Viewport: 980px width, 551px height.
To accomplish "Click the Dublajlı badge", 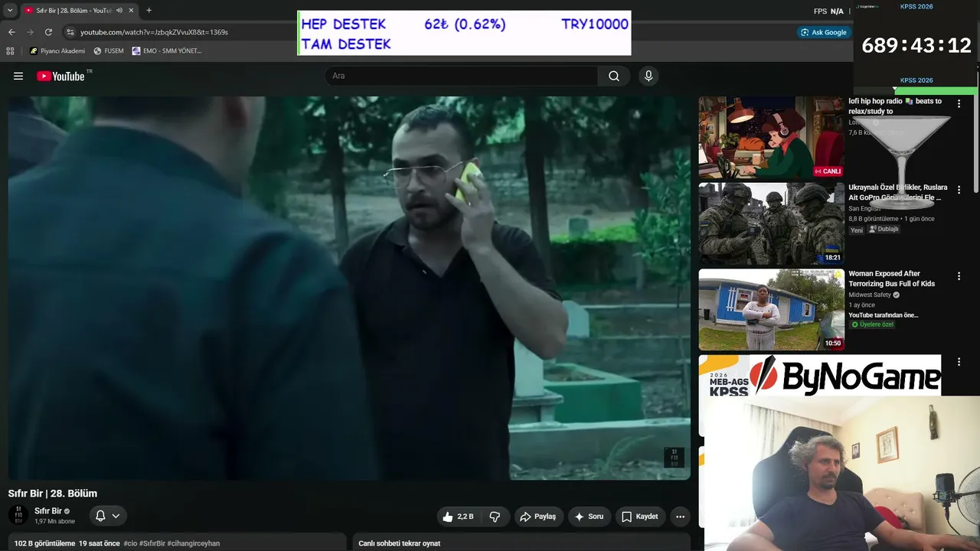I will (x=884, y=230).
